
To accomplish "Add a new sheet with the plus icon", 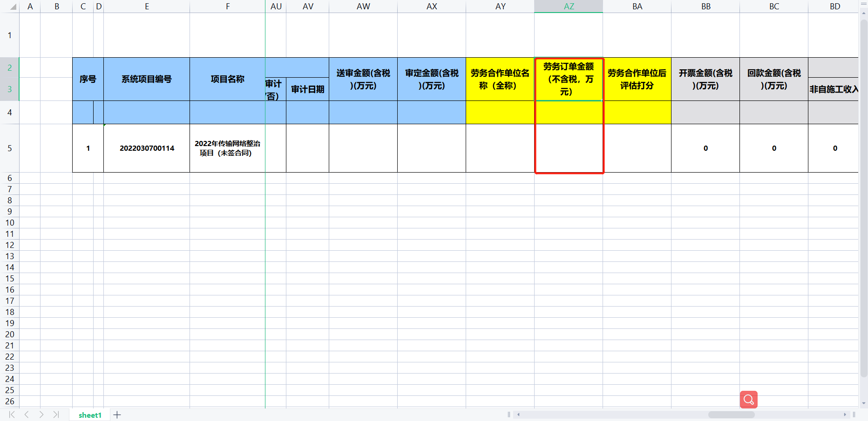I will point(117,414).
